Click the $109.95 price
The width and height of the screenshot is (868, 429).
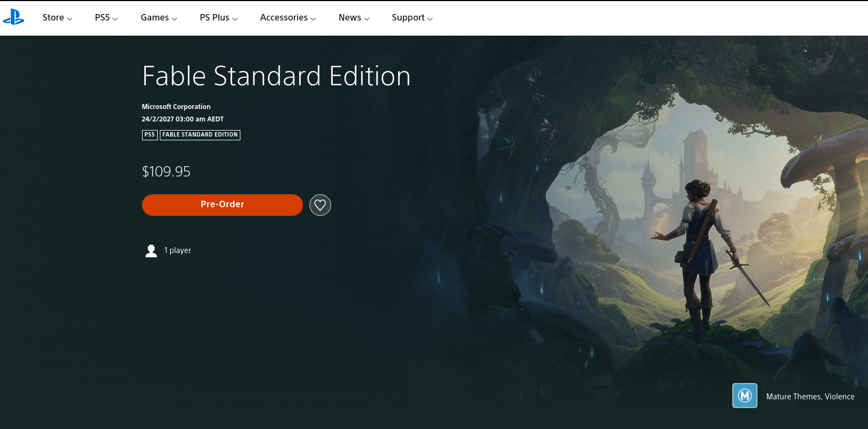click(x=166, y=172)
